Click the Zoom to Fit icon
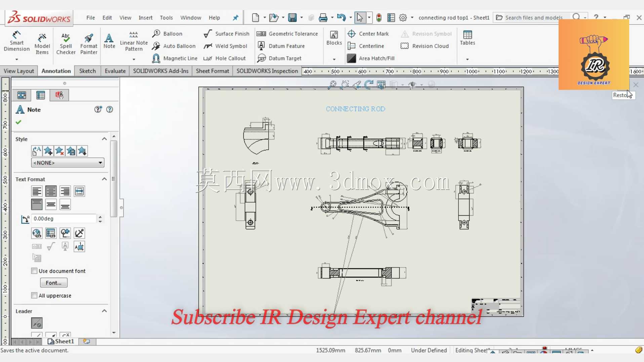The image size is (644, 362). pyautogui.click(x=332, y=84)
